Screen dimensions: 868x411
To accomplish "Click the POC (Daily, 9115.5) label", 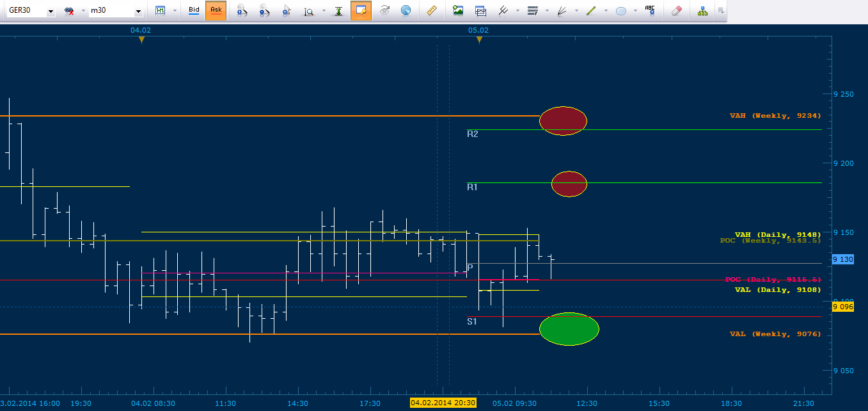I will [773, 280].
